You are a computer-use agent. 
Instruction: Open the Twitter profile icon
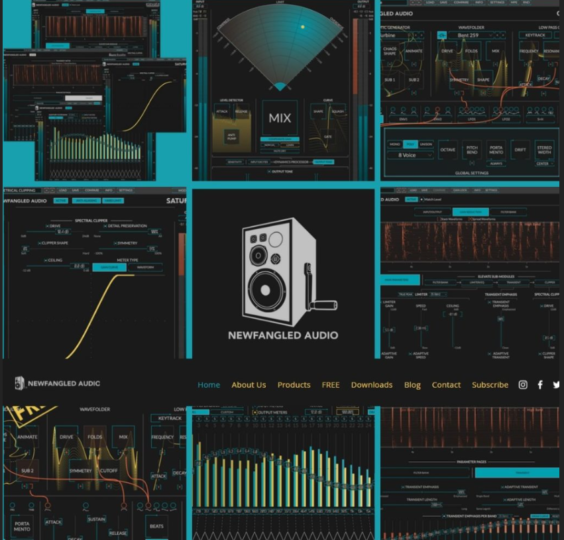click(556, 385)
